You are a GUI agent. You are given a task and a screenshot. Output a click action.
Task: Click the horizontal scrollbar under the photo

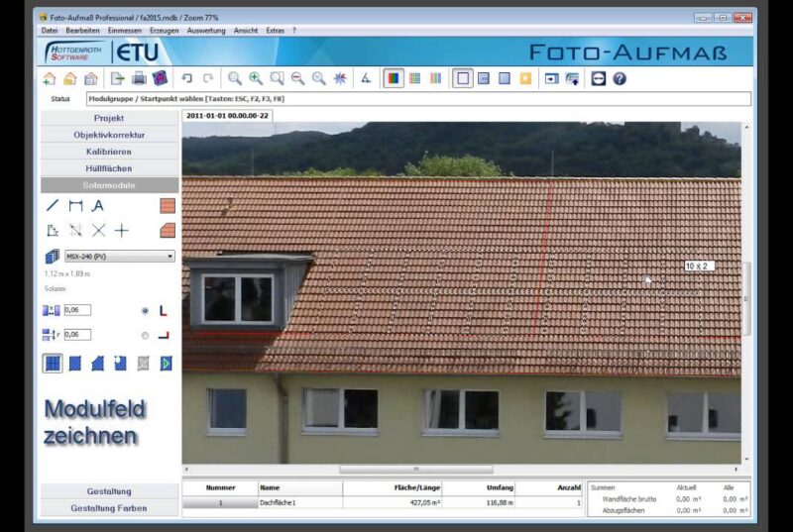(415, 470)
